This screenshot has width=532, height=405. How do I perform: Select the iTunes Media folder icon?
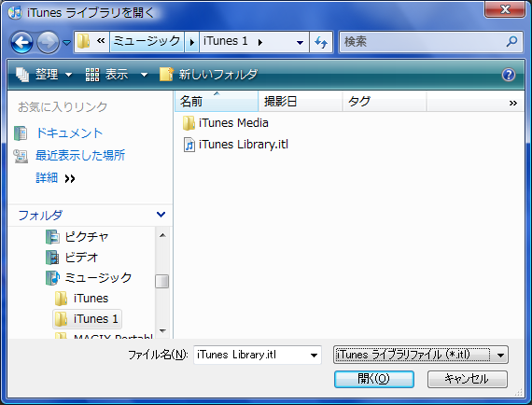click(x=189, y=123)
